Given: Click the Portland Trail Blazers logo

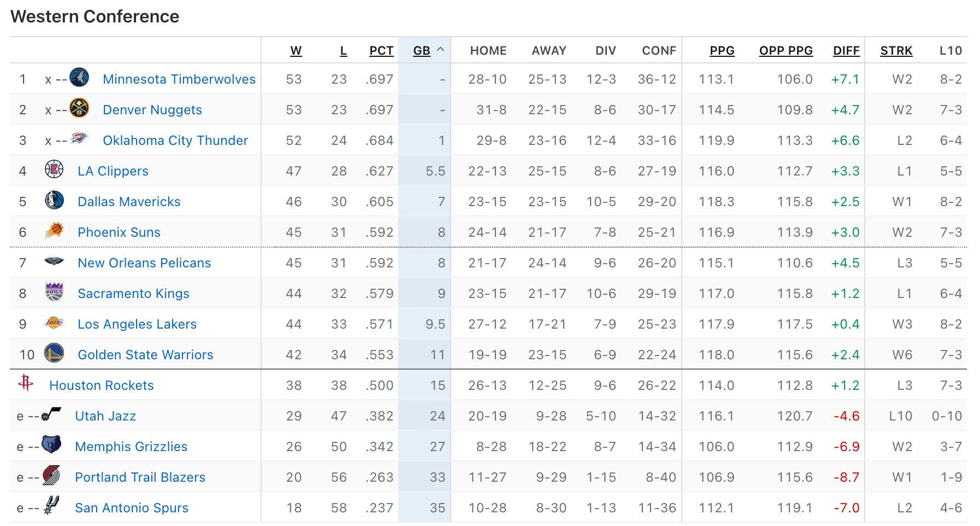Looking at the screenshot, I should [x=51, y=476].
